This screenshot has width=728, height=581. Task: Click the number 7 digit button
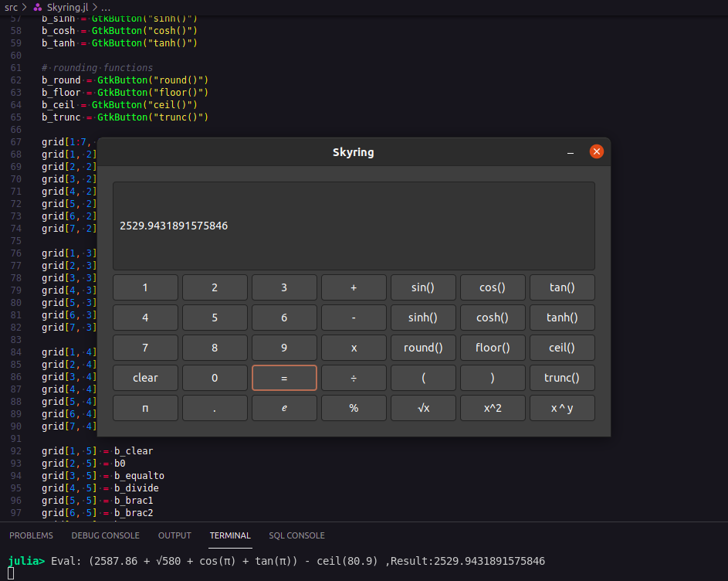tap(145, 348)
